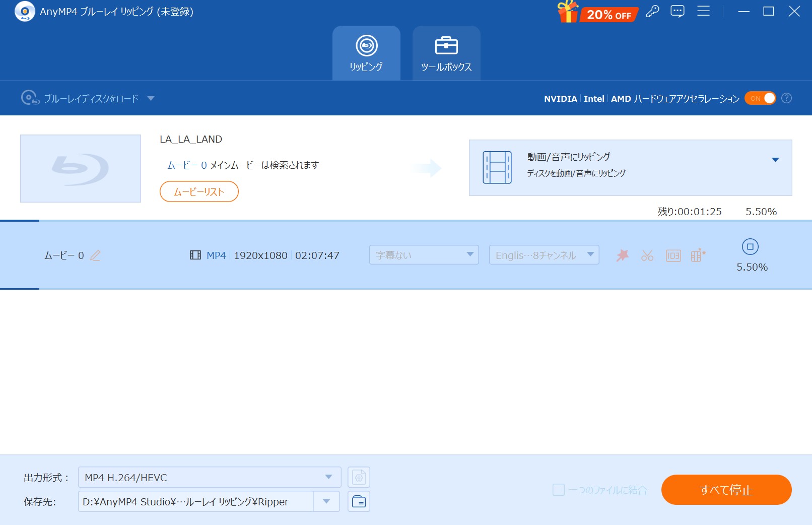Check the 一つのファイルに結合 checkbox
812x525 pixels.
[x=559, y=490]
